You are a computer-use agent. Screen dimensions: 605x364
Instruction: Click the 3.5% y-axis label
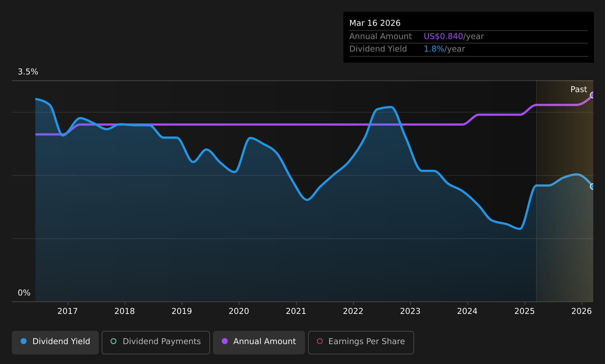pos(28,72)
